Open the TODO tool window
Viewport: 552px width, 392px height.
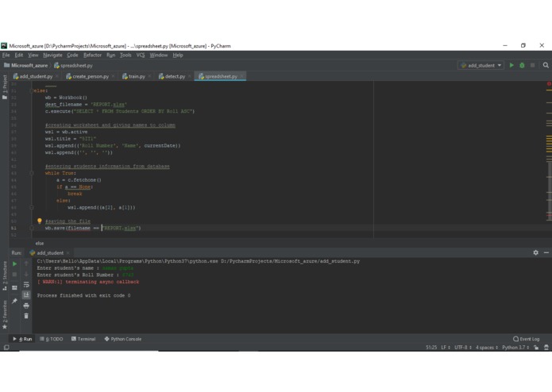[x=52, y=339]
